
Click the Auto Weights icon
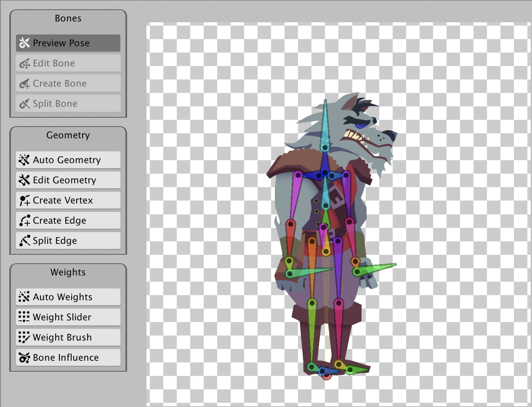[24, 297]
